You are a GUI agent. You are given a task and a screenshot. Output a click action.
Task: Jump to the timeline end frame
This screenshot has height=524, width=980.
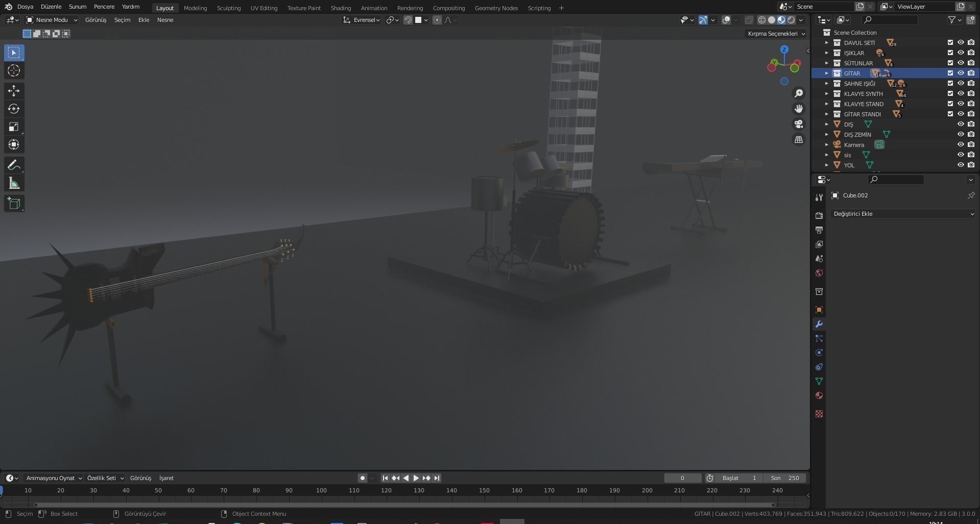pos(437,478)
